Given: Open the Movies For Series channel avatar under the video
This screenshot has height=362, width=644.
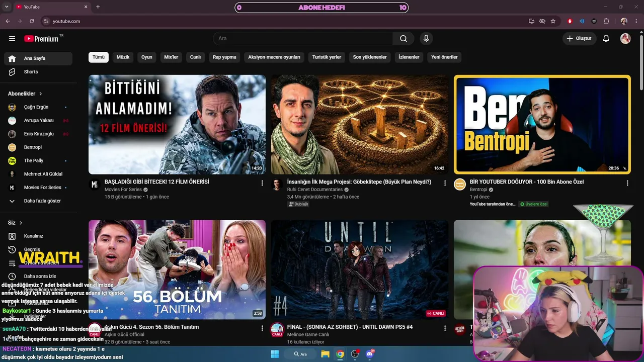Looking at the screenshot, I should coord(94,185).
